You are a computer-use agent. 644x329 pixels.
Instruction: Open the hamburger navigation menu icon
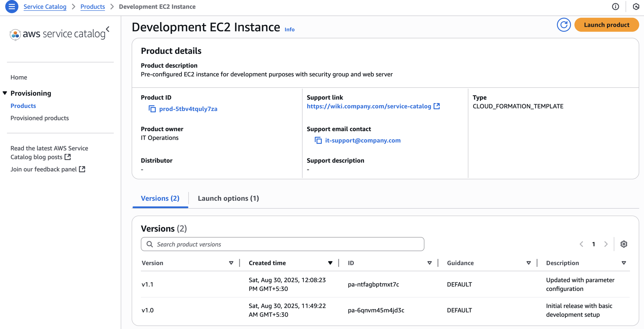click(x=12, y=7)
